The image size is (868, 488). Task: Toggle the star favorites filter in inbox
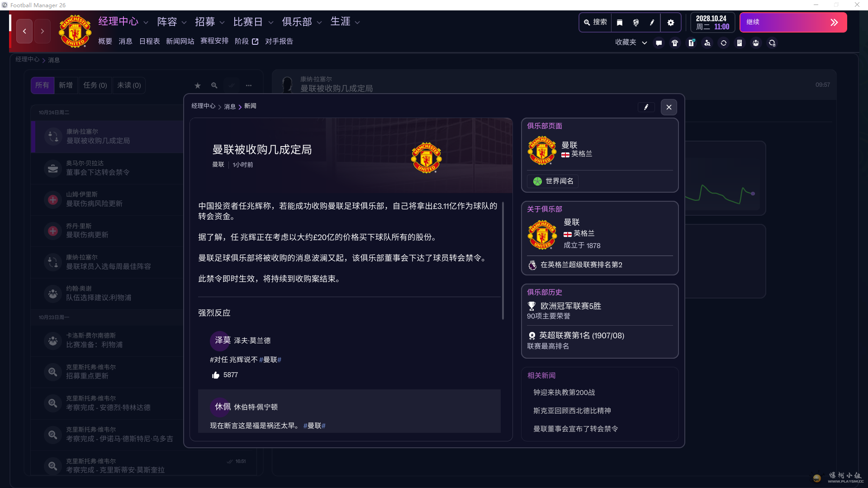click(198, 85)
